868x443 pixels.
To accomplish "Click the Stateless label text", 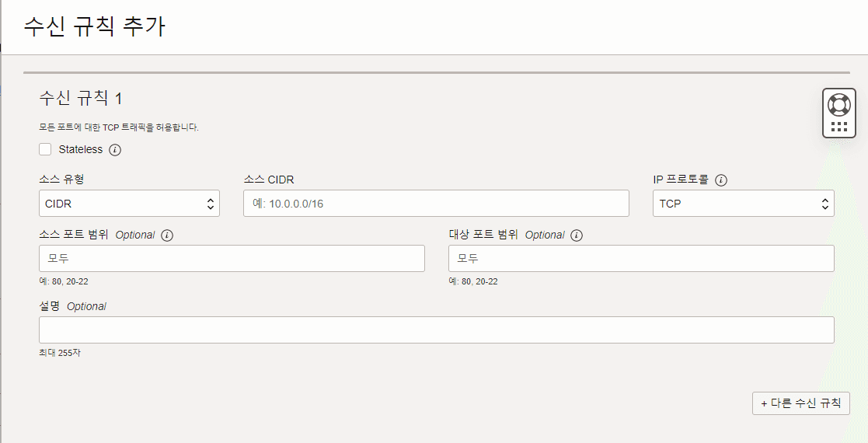I will pos(81,149).
